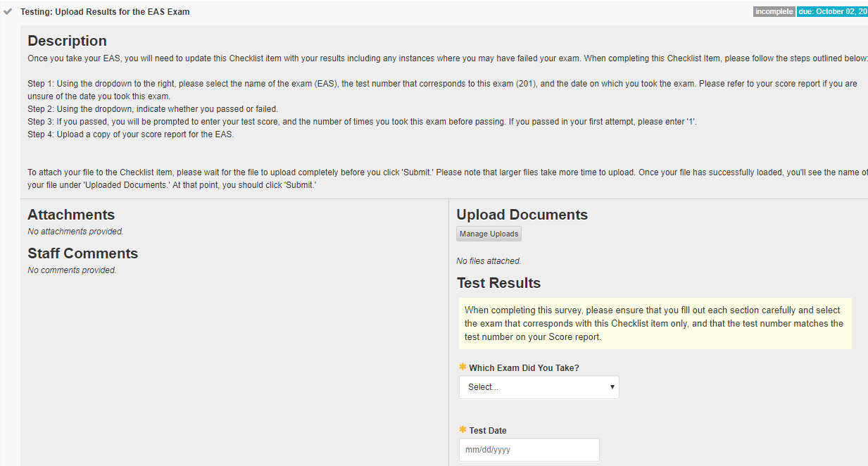Image resolution: width=868 pixels, height=466 pixels.
Task: Click the small arrow in the exam select box
Action: point(612,387)
